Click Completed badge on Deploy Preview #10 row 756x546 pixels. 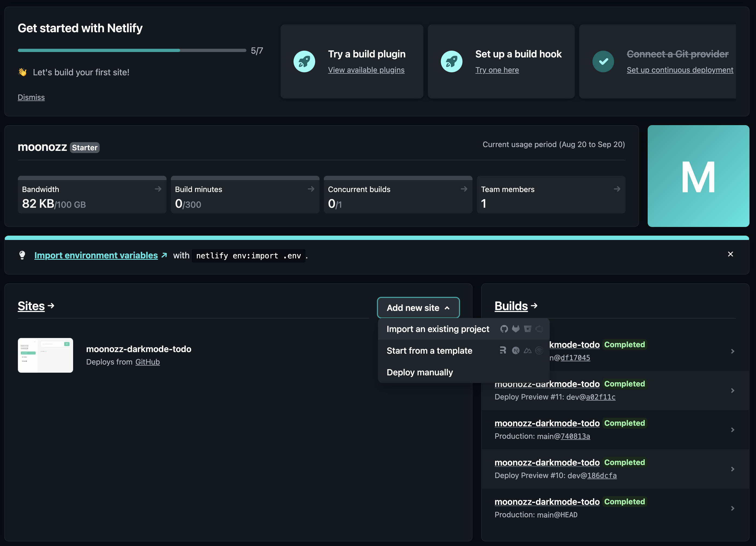624,462
